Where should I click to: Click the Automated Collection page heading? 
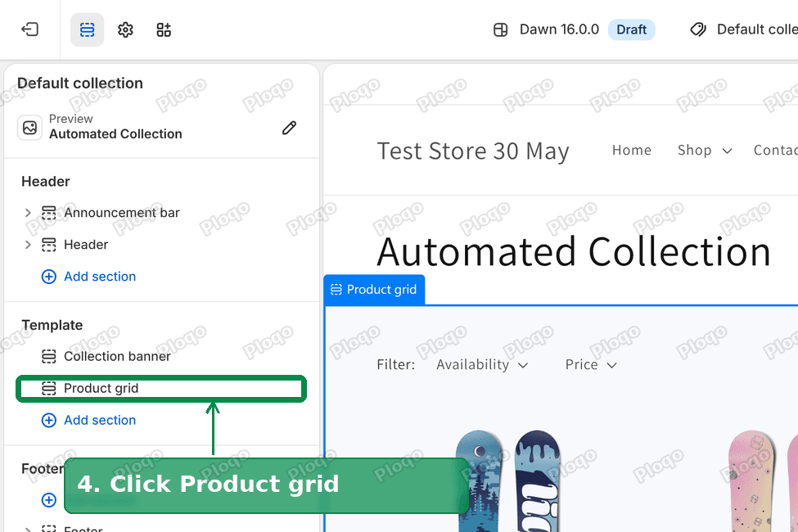pyautogui.click(x=574, y=251)
